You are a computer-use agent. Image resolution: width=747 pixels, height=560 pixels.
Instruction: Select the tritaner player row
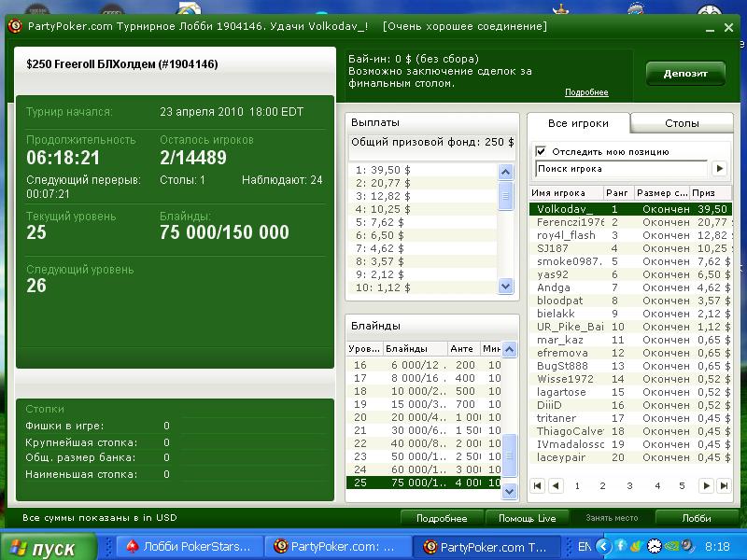click(x=630, y=418)
